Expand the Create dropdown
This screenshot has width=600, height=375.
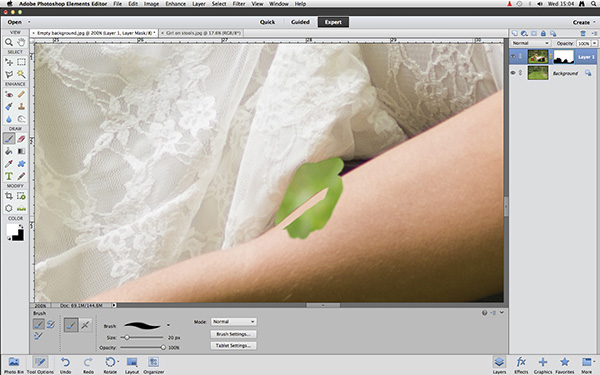584,22
